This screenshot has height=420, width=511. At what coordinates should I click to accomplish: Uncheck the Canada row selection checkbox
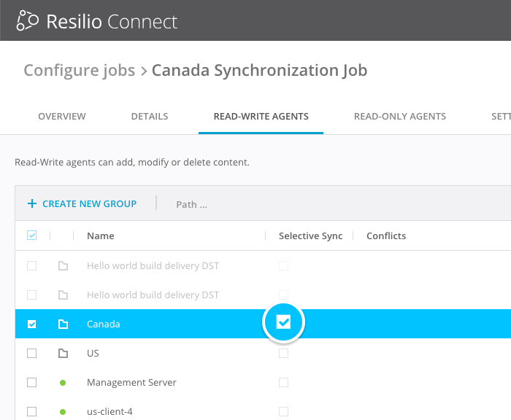[31, 324]
